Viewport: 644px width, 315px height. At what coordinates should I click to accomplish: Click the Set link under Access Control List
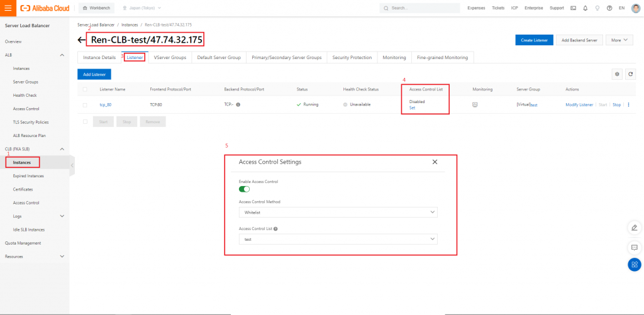pos(413,108)
